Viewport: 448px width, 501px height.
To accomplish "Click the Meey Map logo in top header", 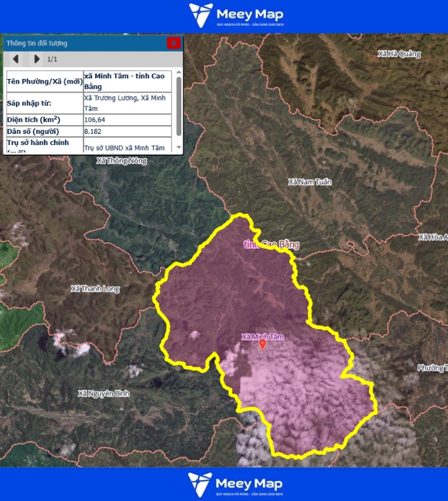I will pyautogui.click(x=235, y=15).
